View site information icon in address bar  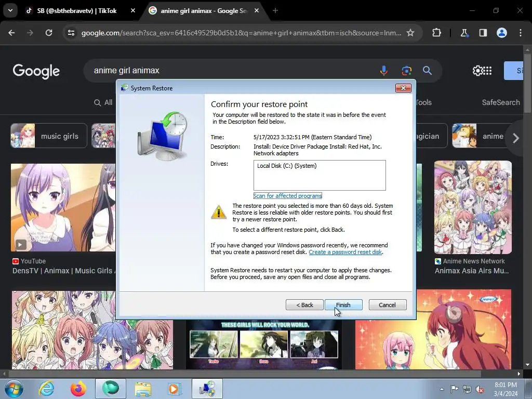71,33
